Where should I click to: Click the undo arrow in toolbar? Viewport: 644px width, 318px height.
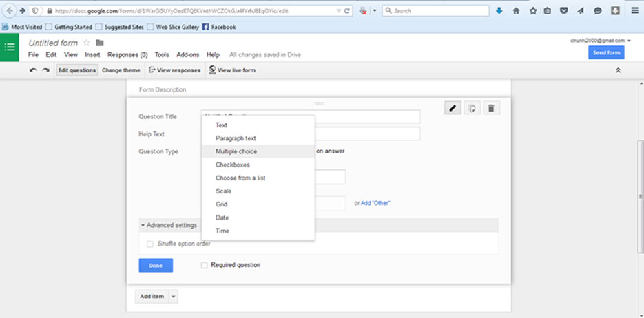(x=33, y=70)
